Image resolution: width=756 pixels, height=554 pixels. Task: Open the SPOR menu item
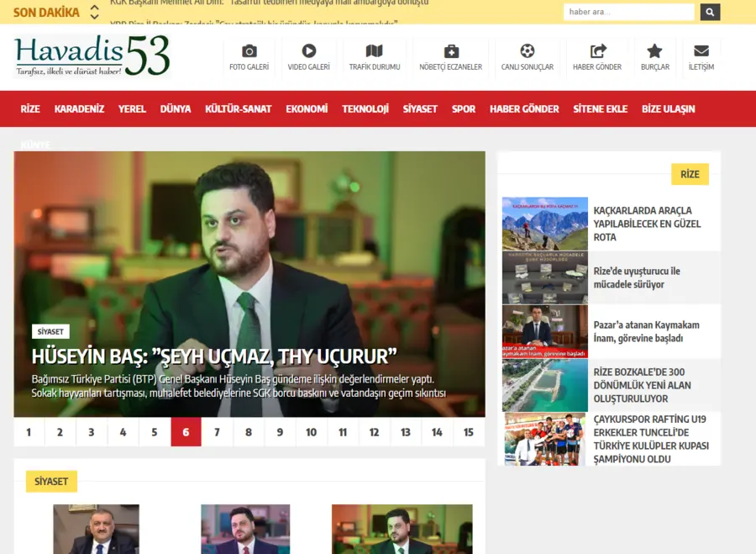pos(464,109)
